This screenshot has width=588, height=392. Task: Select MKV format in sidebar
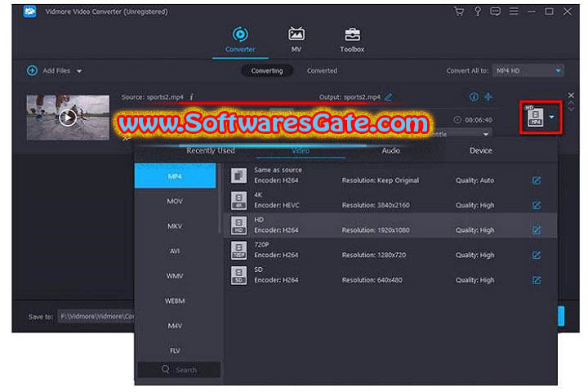pyautogui.click(x=175, y=226)
